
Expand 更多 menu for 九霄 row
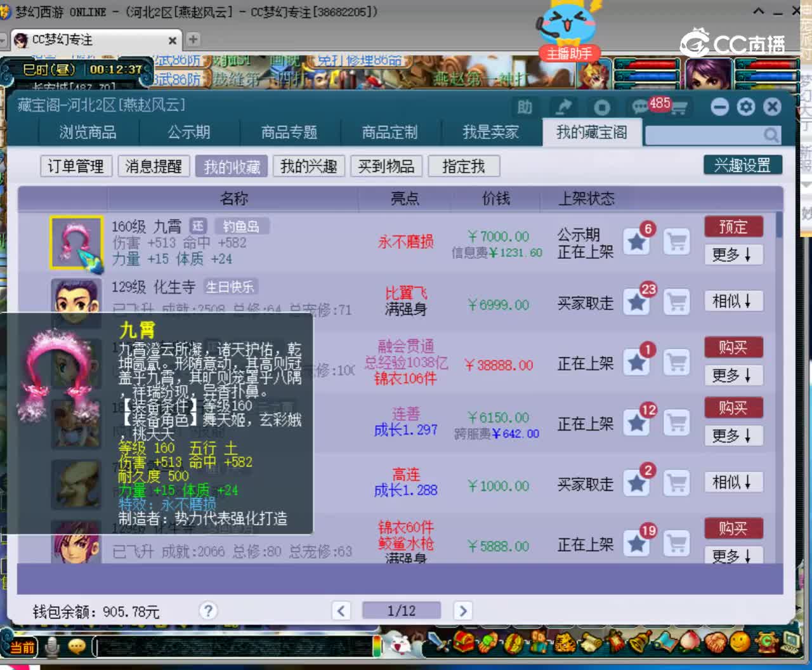point(733,255)
